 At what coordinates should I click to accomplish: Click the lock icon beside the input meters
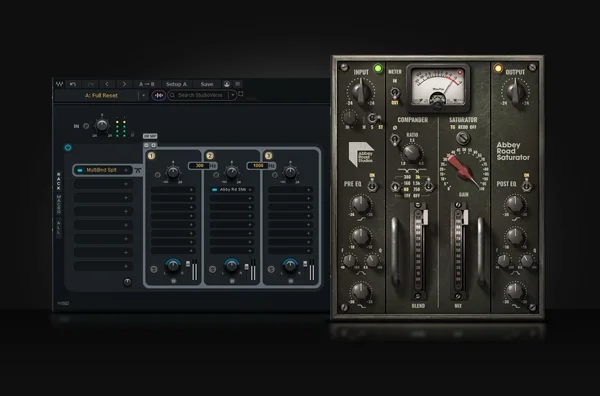click(x=132, y=134)
